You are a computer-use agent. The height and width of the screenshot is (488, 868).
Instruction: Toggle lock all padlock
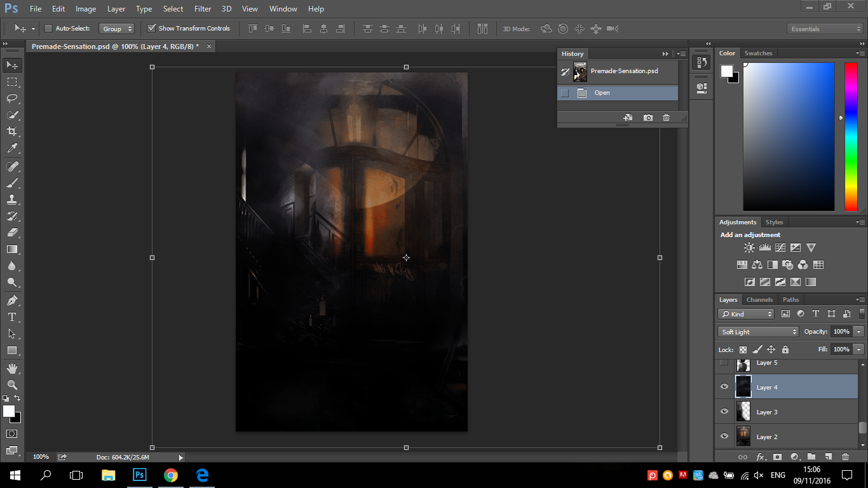pos(785,349)
